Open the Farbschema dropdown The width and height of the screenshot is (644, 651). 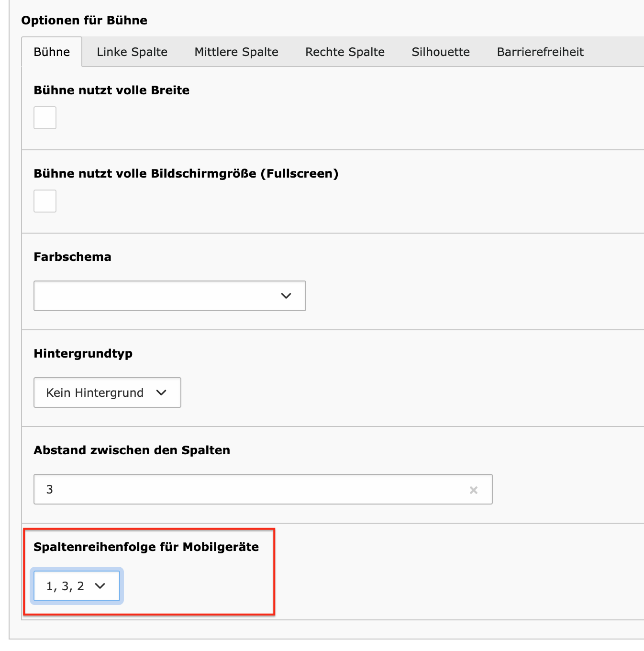(169, 296)
